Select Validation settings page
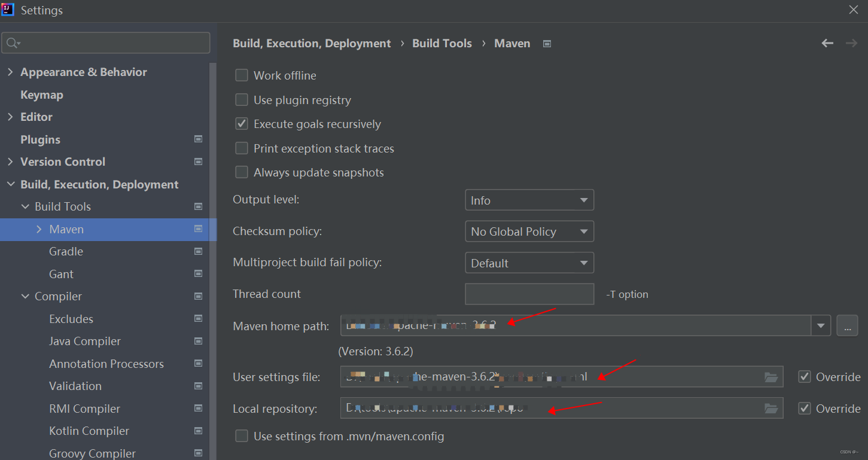Screen dimensions: 868x460 point(75,386)
